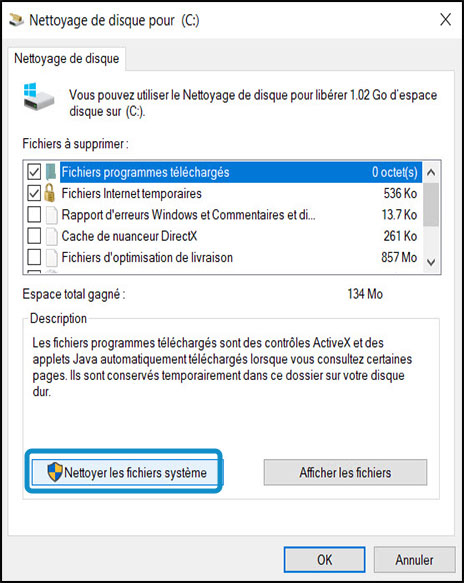Confirm with the OK button
Image resolution: width=464 pixels, height=583 pixels.
(325, 560)
